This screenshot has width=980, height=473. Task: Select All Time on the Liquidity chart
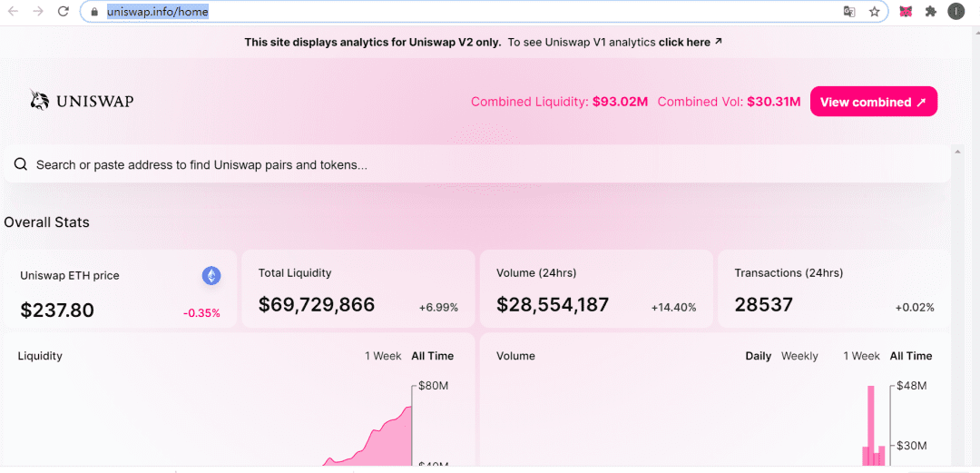tap(433, 356)
